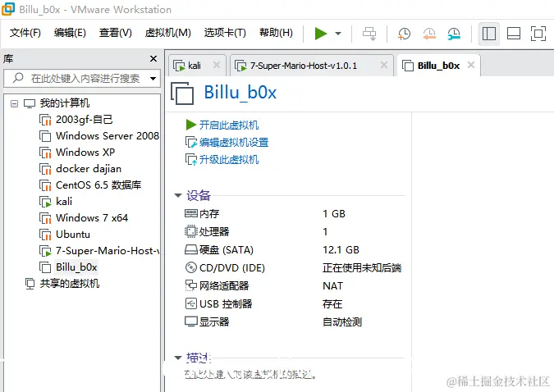The width and height of the screenshot is (554, 392).
Task: Click the green power-on play toolbar icon
Action: pos(320,34)
